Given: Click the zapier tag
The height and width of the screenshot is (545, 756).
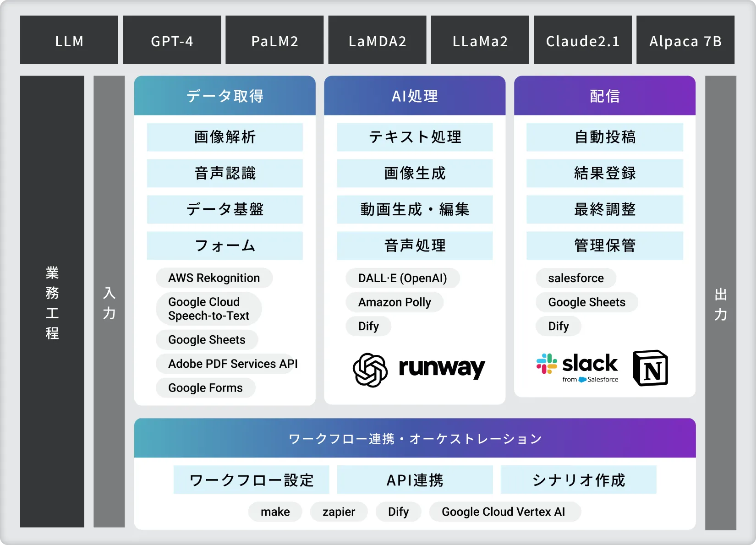Looking at the screenshot, I should pos(339,512).
